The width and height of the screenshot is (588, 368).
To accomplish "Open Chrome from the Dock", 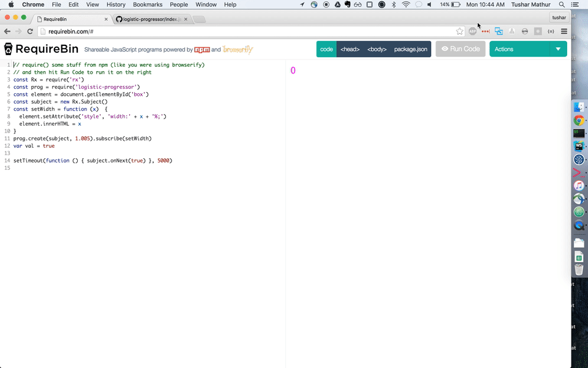I will tap(579, 120).
